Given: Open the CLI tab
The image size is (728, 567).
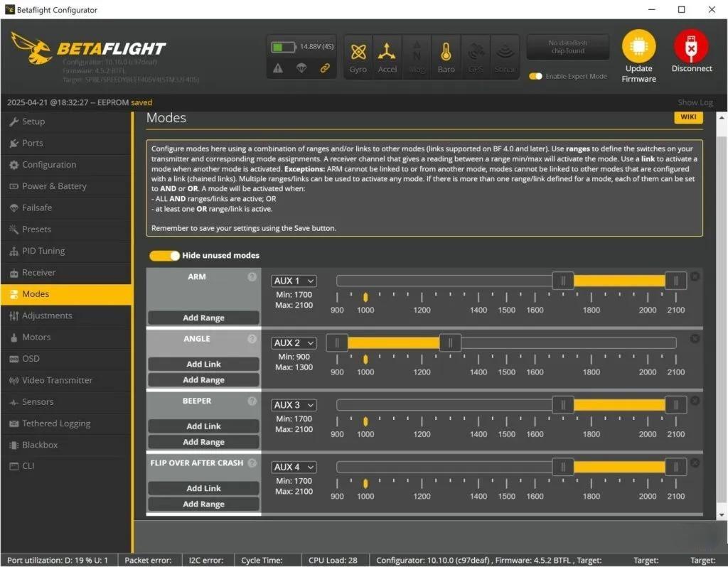Looking at the screenshot, I should pos(66,466).
